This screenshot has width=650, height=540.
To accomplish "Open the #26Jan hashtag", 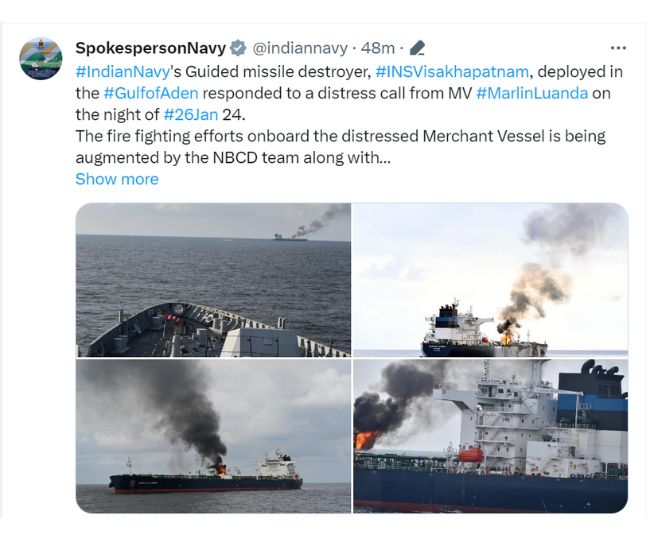I will (x=191, y=114).
